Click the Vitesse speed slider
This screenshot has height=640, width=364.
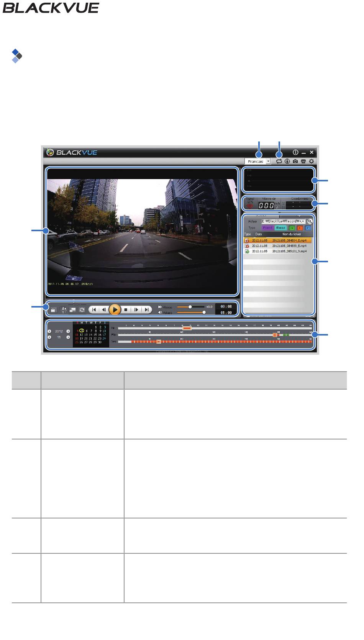click(190, 307)
